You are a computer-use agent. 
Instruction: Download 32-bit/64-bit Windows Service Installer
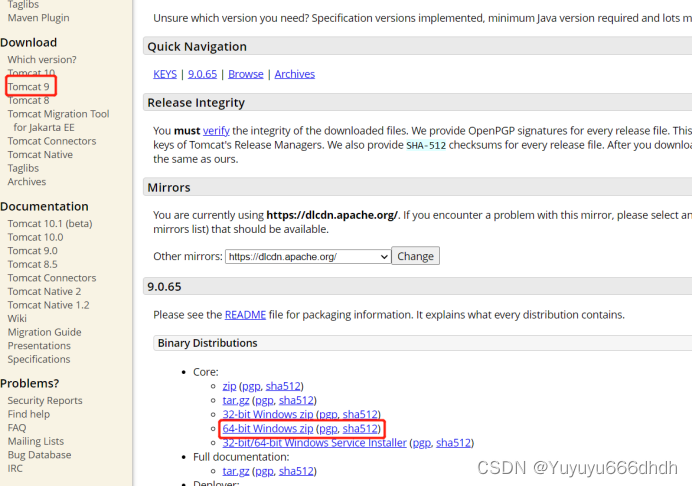tap(315, 443)
